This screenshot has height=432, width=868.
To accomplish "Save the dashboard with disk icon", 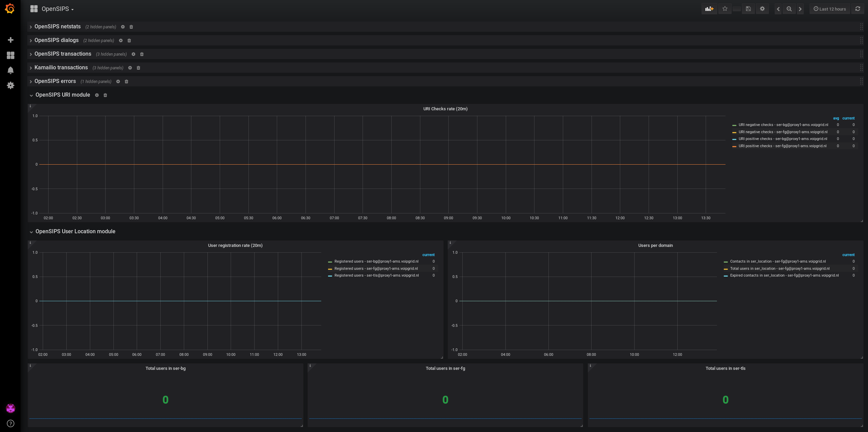I will pos(748,9).
